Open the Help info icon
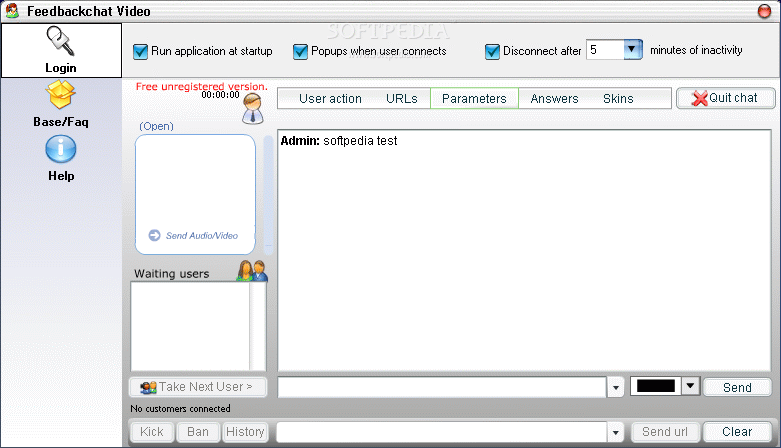The image size is (781, 448). tap(61, 149)
